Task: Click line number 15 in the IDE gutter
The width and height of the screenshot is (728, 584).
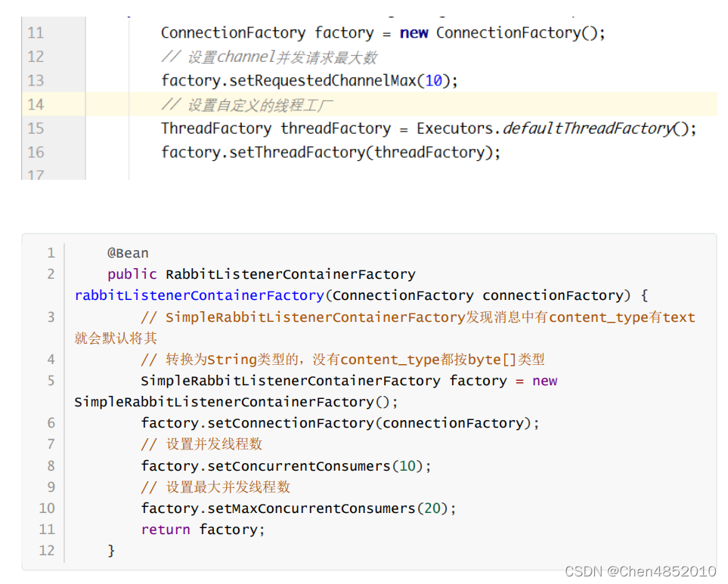Action: tap(36, 128)
